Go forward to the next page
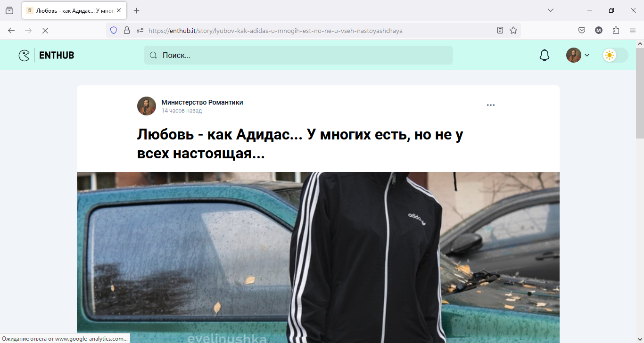The width and height of the screenshot is (644, 343). coord(28,31)
